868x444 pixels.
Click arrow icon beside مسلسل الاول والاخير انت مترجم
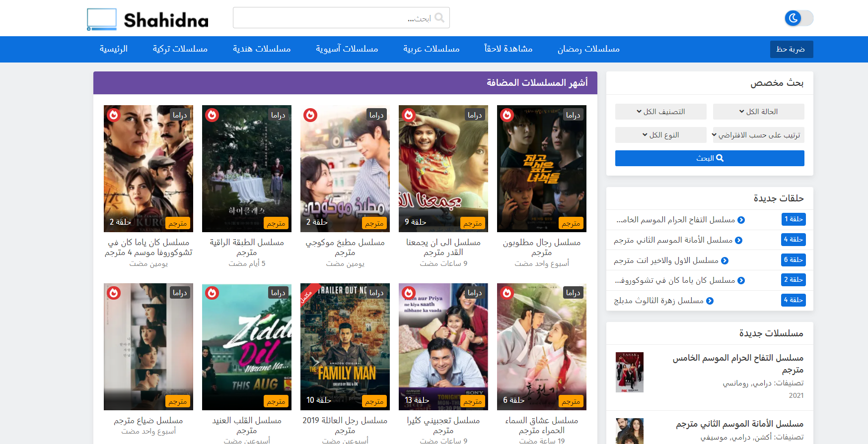[x=724, y=260]
